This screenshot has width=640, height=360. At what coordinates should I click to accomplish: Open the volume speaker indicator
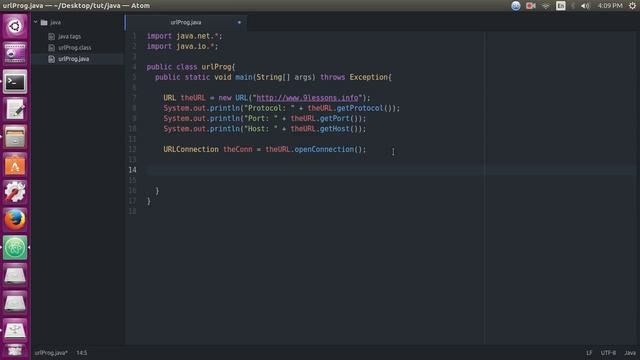pyautogui.click(x=585, y=6)
